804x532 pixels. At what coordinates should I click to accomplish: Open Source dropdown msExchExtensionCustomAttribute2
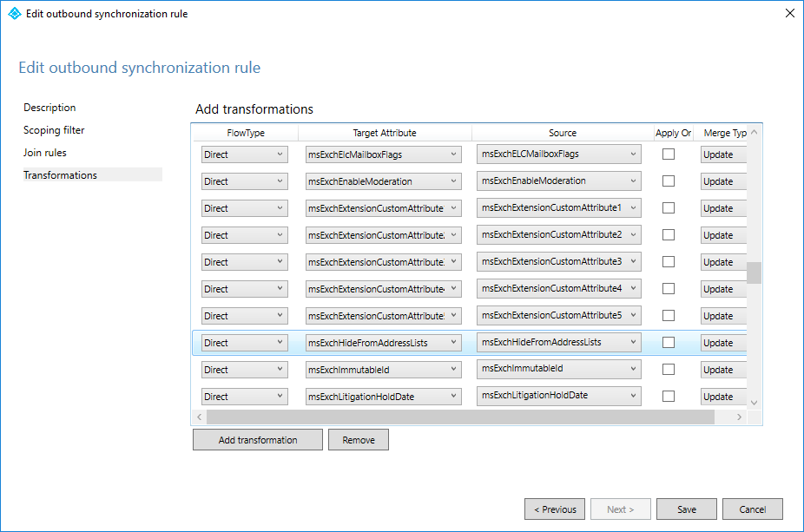pos(559,234)
